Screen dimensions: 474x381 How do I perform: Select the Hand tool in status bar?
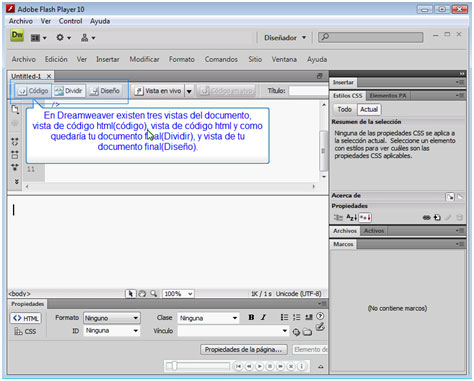[142, 294]
